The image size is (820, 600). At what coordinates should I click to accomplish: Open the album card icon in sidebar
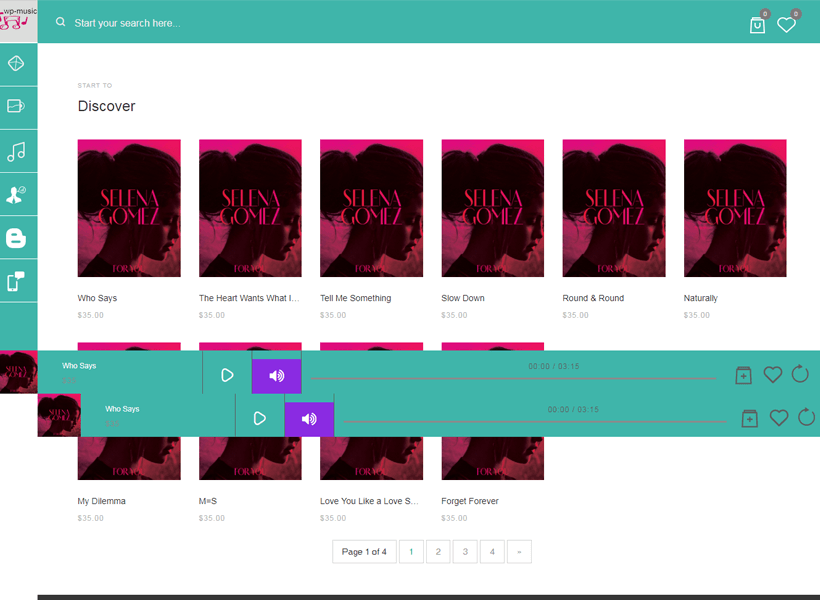coord(16,106)
